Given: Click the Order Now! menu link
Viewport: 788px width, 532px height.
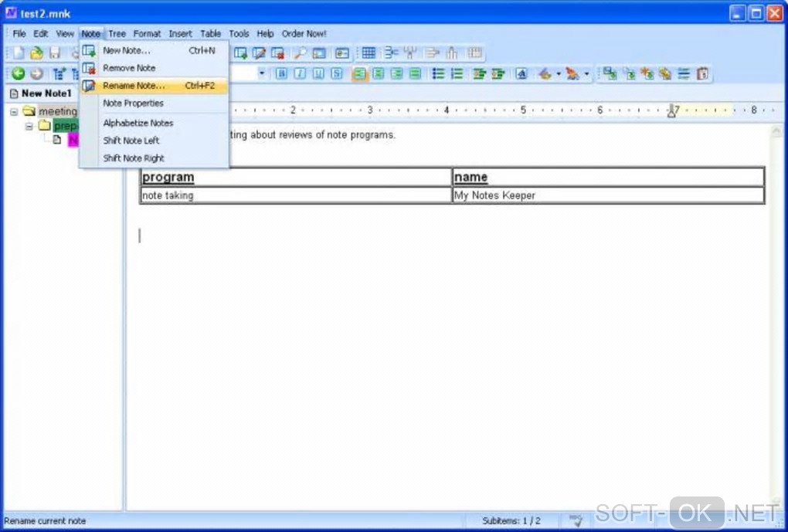Looking at the screenshot, I should 304,34.
